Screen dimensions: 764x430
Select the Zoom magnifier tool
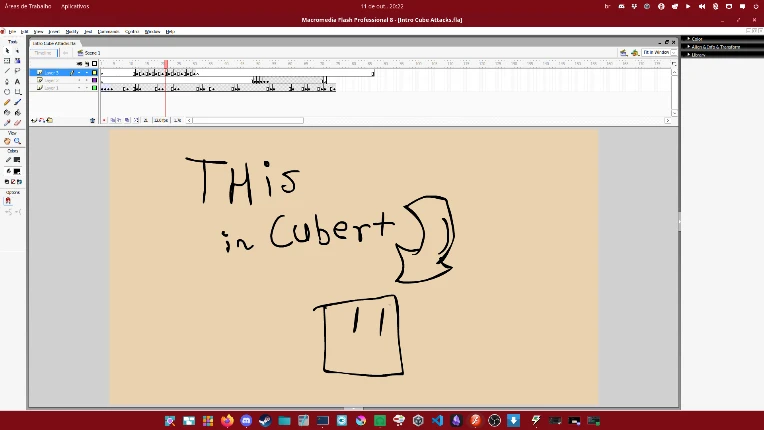pyautogui.click(x=18, y=141)
